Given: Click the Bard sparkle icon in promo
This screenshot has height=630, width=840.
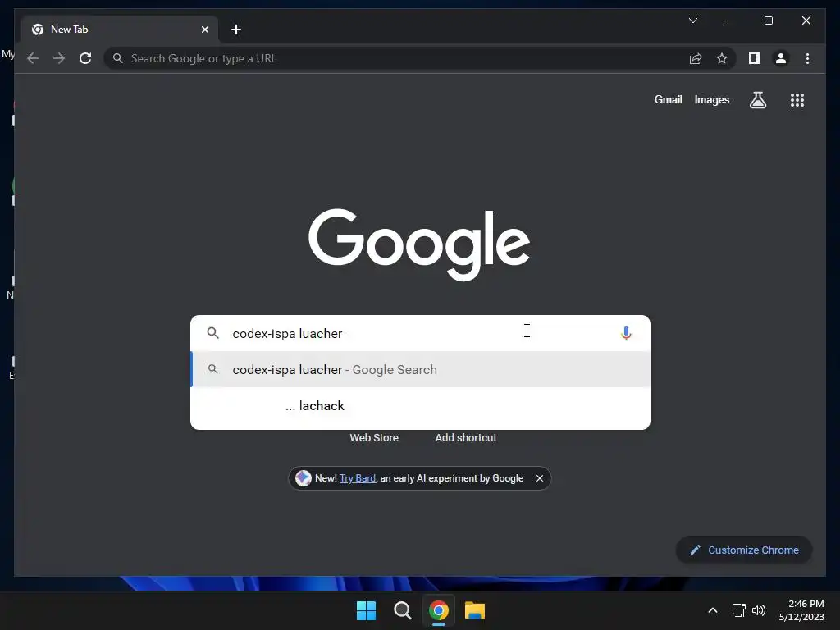Looking at the screenshot, I should (x=304, y=478).
